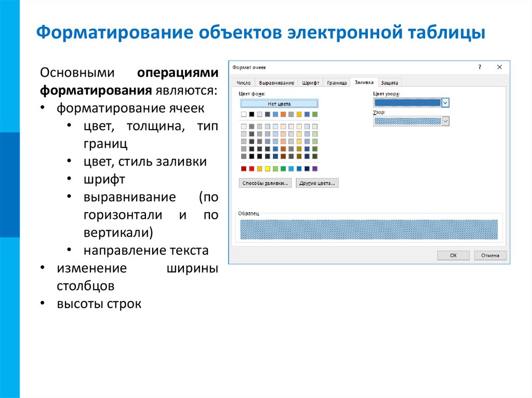532x398 pixels.
Task: Pick the orange swatch in top row
Action: (283, 114)
